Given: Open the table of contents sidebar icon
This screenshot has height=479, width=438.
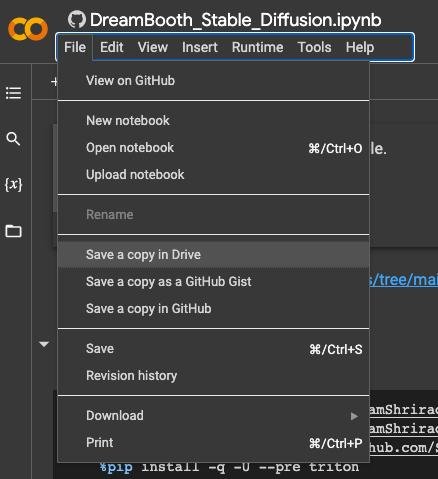Looking at the screenshot, I should click(13, 93).
